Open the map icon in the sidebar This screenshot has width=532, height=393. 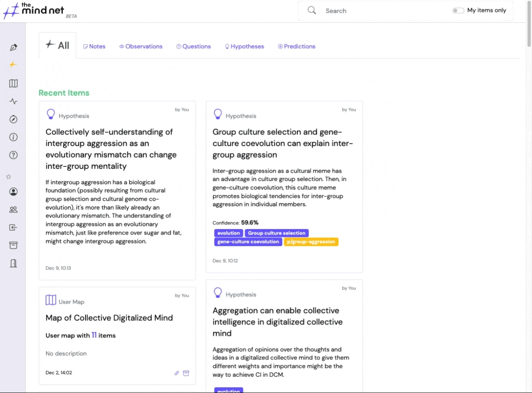tap(13, 83)
